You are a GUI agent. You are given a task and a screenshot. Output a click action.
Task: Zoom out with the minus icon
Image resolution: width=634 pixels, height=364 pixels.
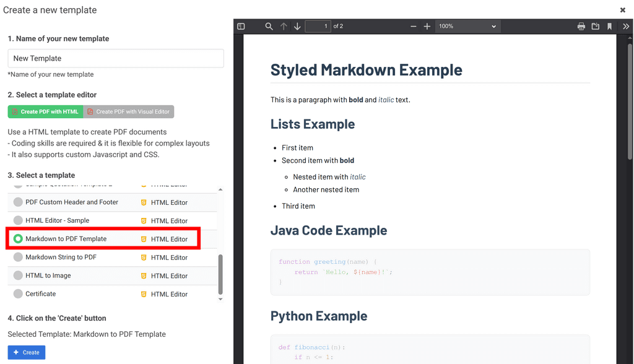413,26
